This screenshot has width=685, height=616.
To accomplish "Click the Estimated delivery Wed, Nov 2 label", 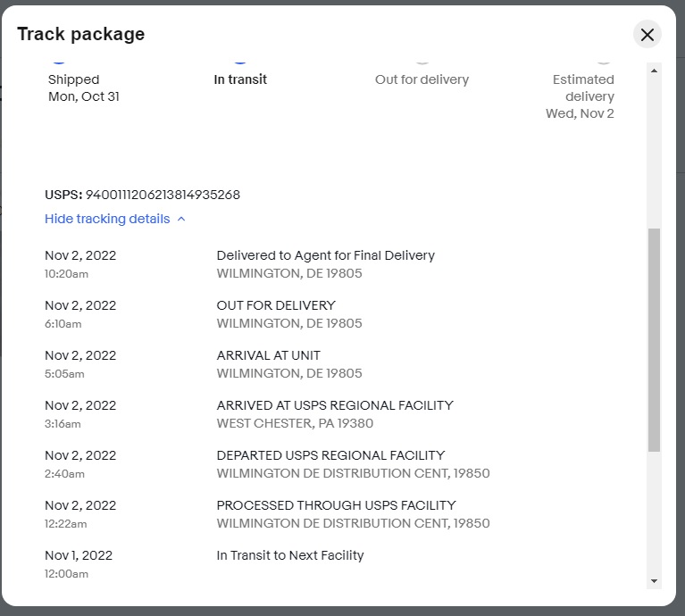I will coord(582,96).
